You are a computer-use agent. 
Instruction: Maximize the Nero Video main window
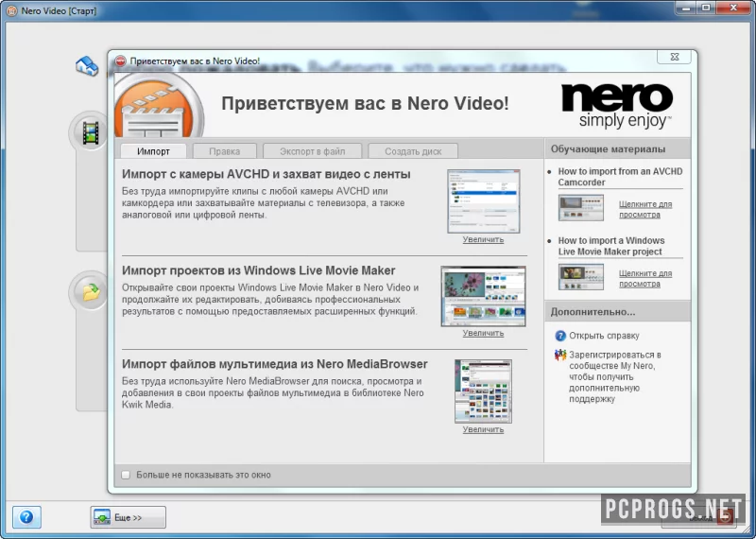pyautogui.click(x=706, y=8)
